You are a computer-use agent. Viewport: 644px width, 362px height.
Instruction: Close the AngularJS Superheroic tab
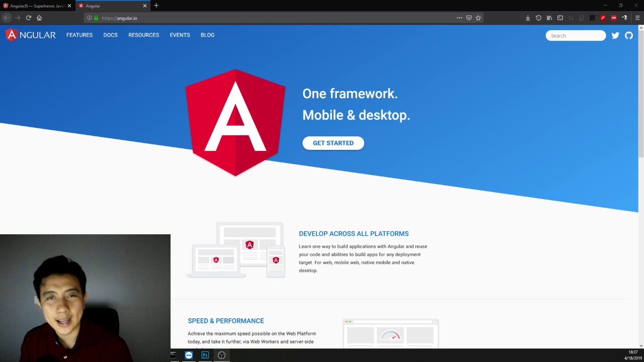tap(69, 6)
